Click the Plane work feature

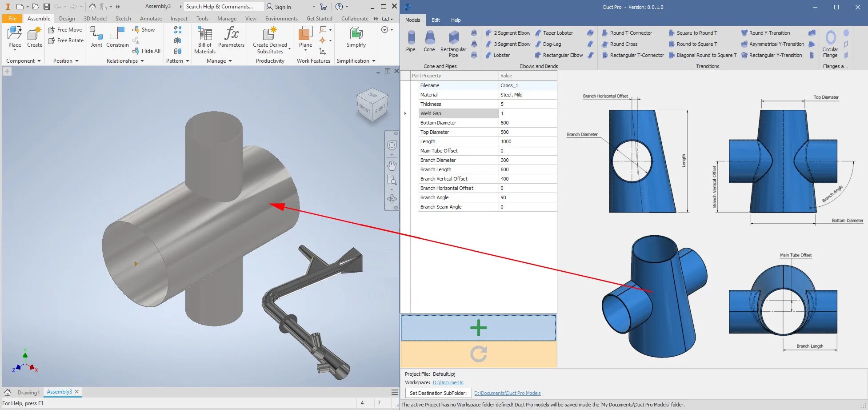pos(305,37)
